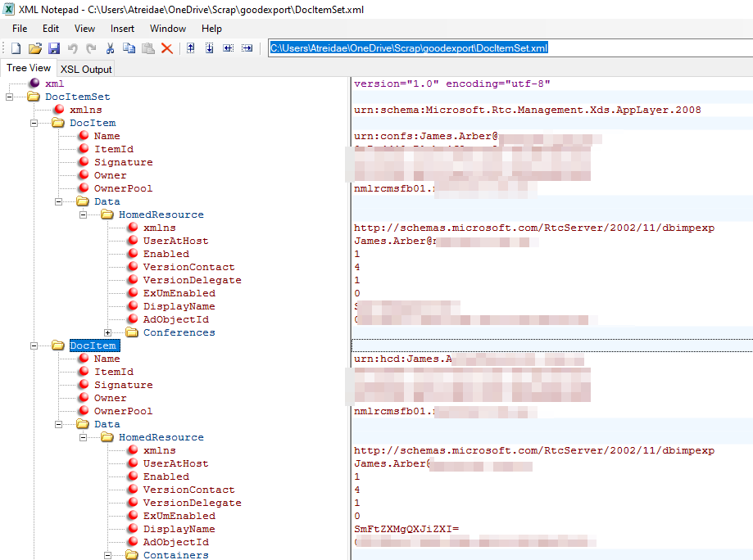
Task: Click the purple icon of the xml node
Action: (34, 83)
